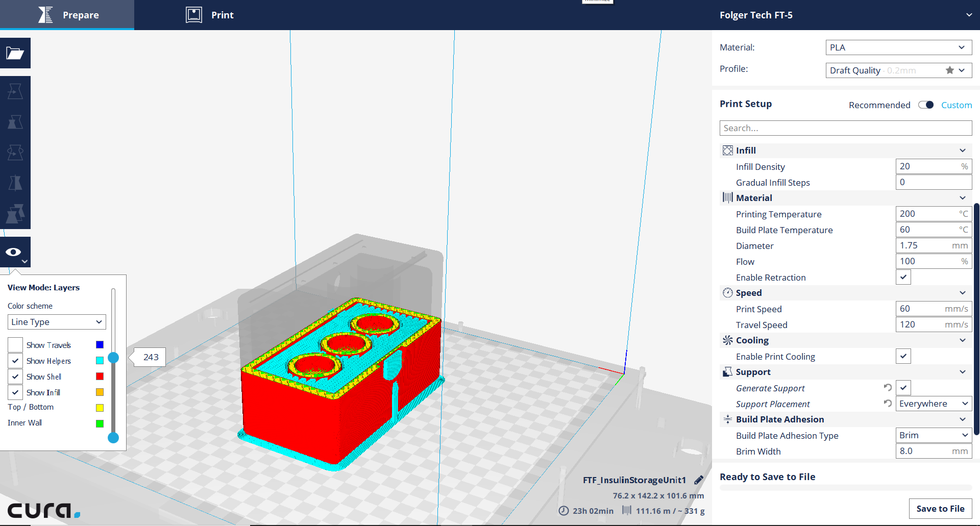
Task: Switch to the Print tab
Action: click(209, 15)
